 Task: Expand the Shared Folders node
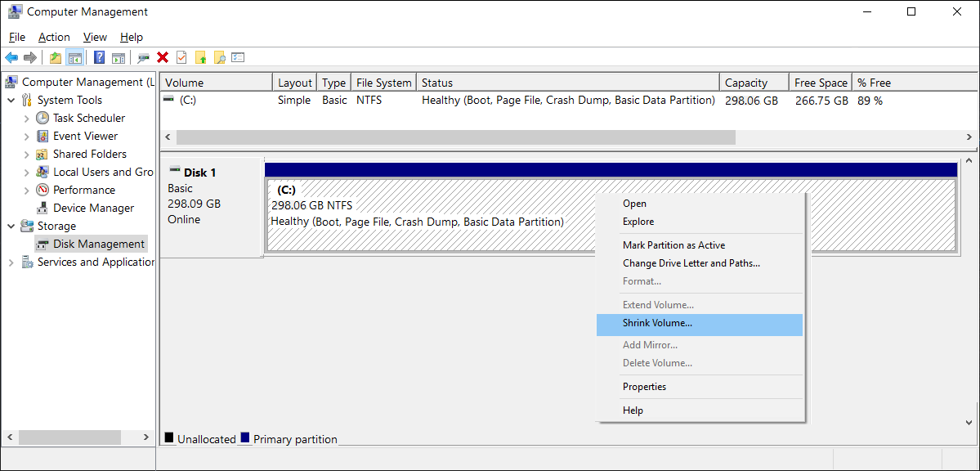[x=27, y=154]
